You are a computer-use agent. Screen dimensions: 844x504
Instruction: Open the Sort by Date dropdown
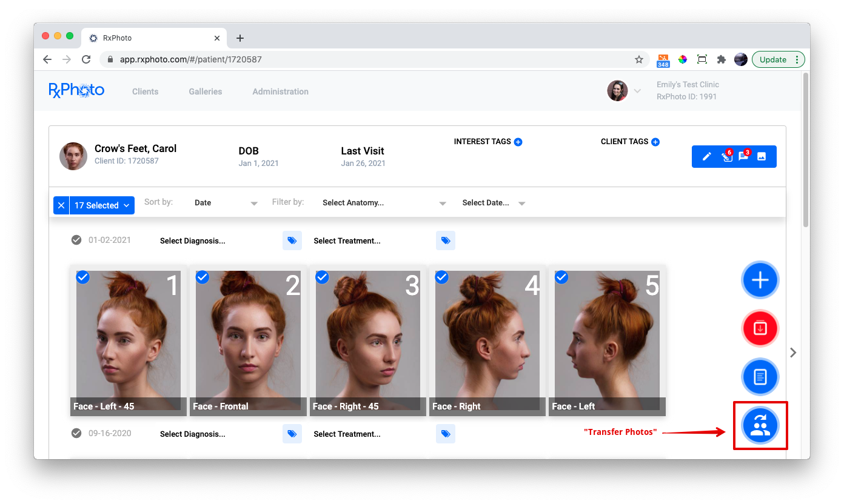coord(226,203)
